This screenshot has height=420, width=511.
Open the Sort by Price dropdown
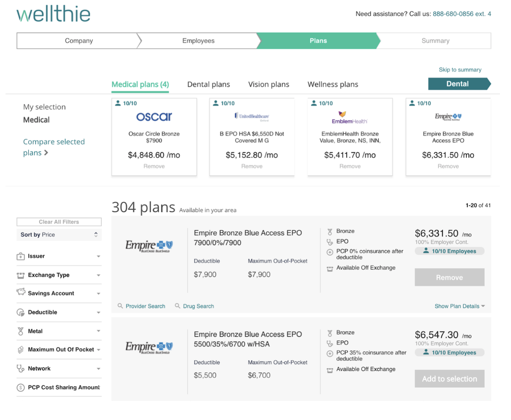(59, 235)
